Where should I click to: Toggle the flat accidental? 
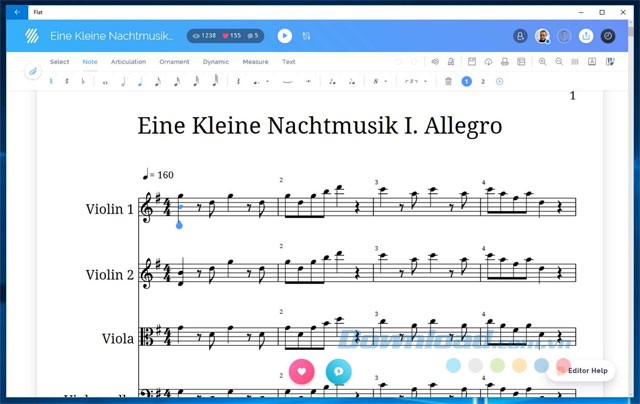[x=82, y=81]
